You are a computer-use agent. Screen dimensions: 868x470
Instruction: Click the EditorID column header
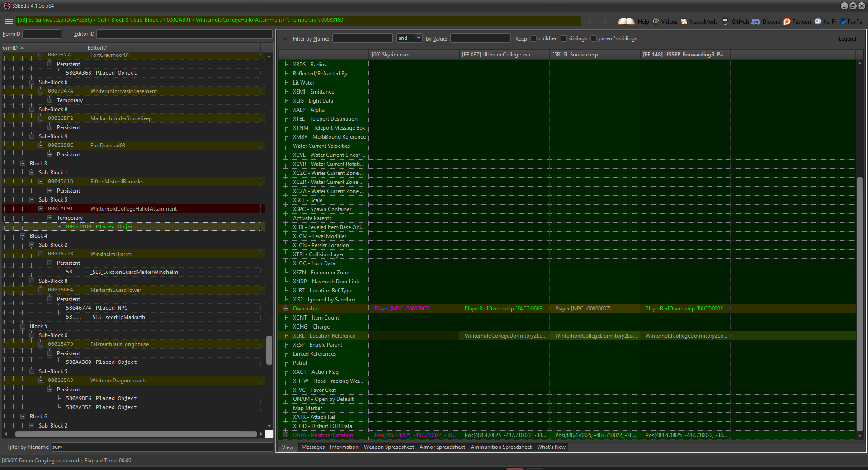[x=173, y=48]
